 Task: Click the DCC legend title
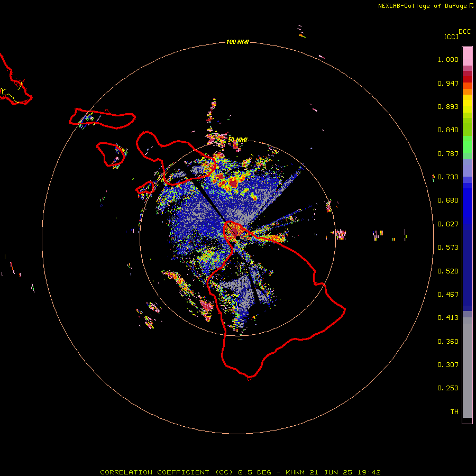pos(465,32)
